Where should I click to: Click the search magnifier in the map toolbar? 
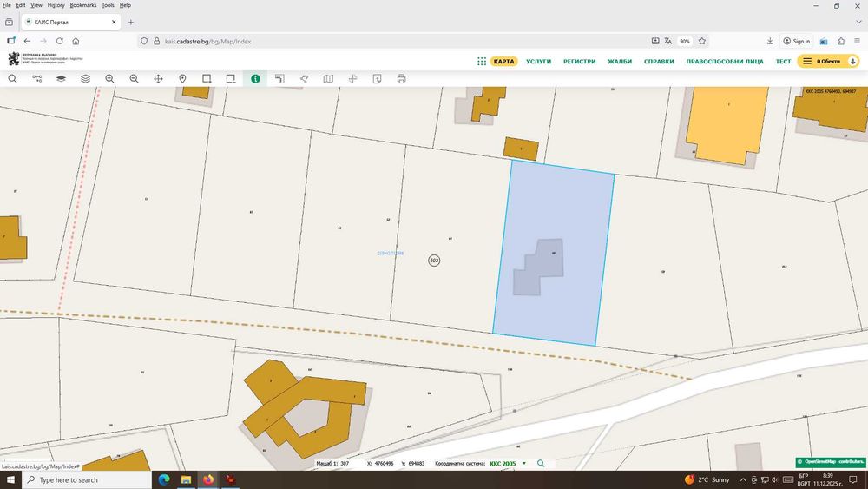[x=13, y=79]
